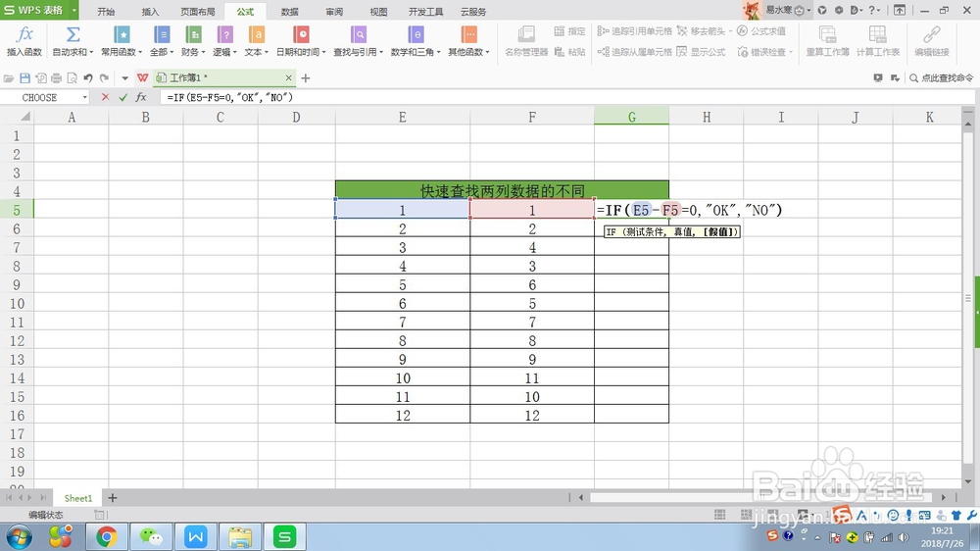Click Calculate Worksheet (计算工作表)
This screenshot has height=551, width=980.
click(x=877, y=40)
